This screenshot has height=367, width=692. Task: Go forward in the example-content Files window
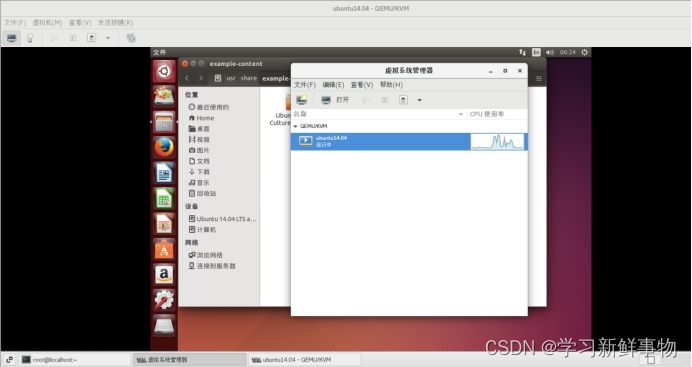(201, 78)
